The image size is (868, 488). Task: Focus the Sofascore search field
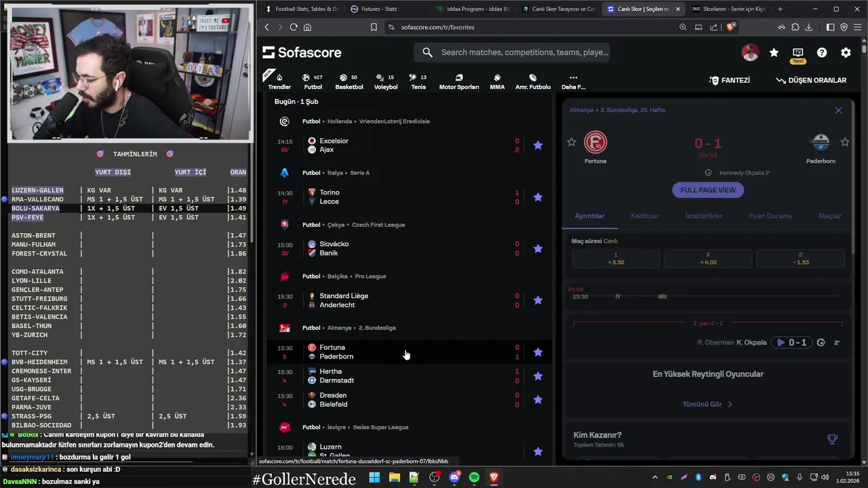tap(512, 52)
